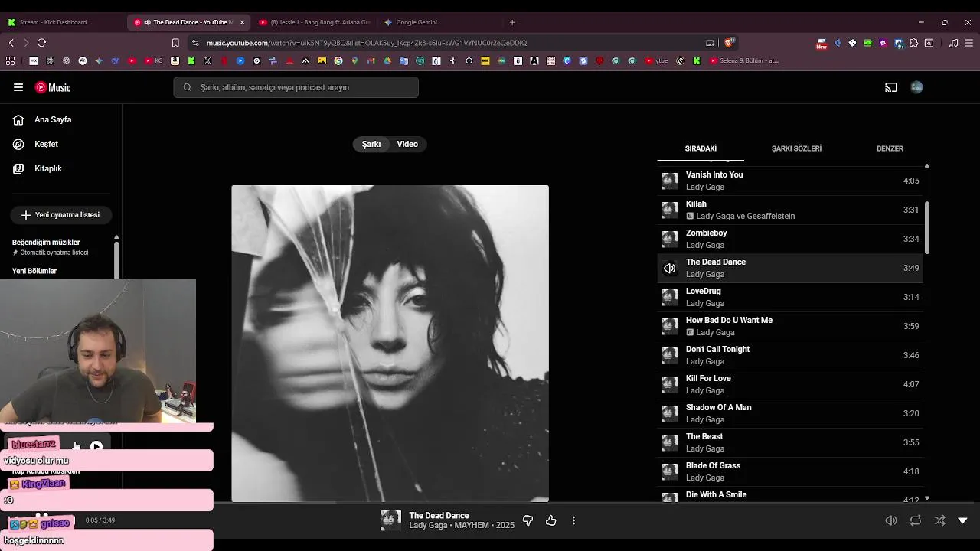Viewport: 980px width, 551px height.
Task: Go back in browser history
Action: [x=11, y=43]
